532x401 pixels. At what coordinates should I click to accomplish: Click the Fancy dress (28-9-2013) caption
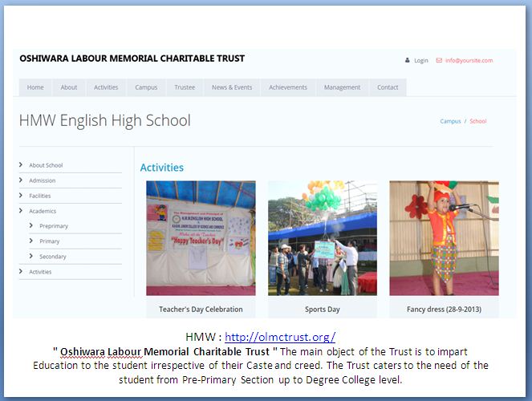click(444, 309)
